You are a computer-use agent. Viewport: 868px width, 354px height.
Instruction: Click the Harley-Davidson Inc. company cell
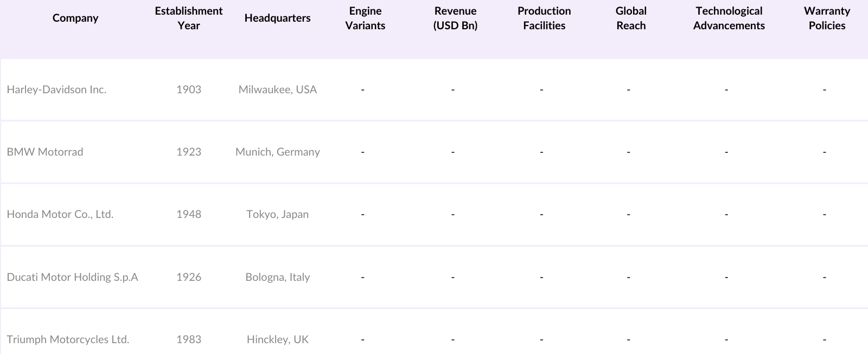(x=56, y=90)
